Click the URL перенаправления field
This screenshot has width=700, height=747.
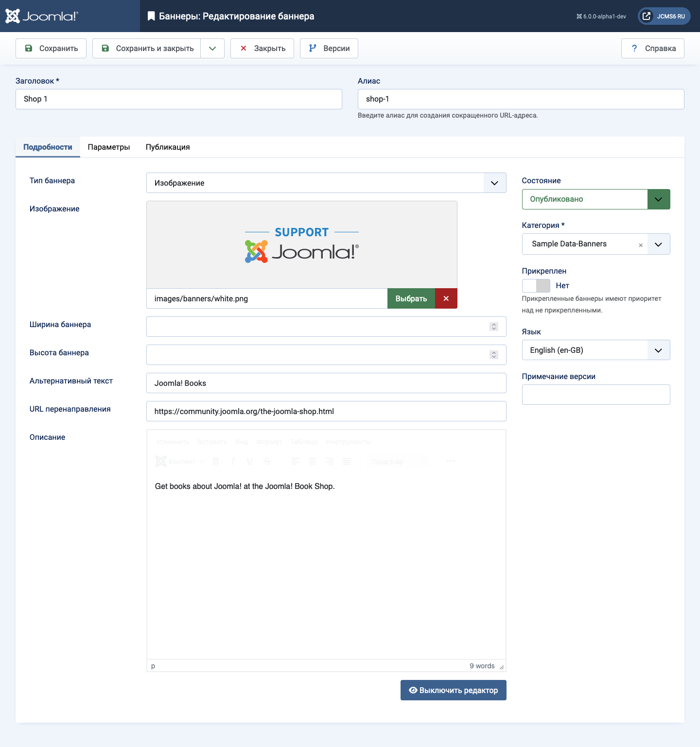coord(326,411)
